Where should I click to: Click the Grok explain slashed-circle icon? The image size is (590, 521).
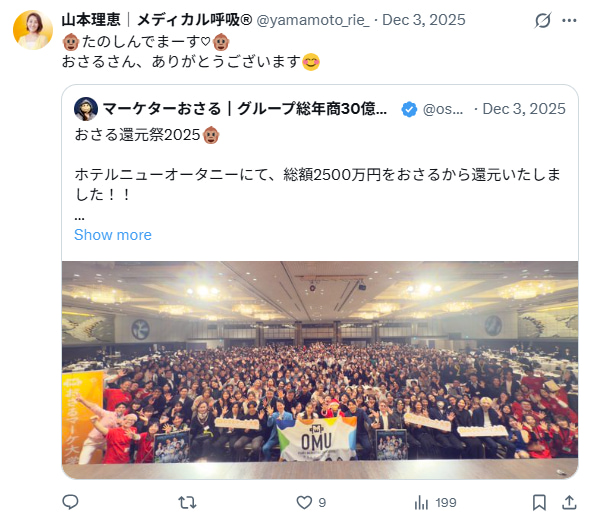coord(543,20)
